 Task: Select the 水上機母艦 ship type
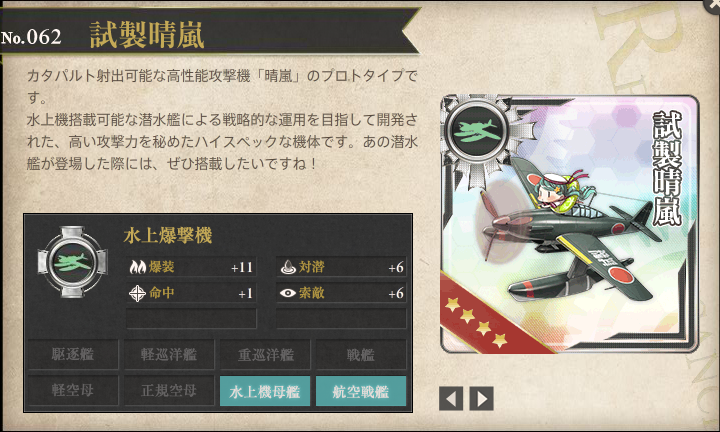(x=265, y=391)
